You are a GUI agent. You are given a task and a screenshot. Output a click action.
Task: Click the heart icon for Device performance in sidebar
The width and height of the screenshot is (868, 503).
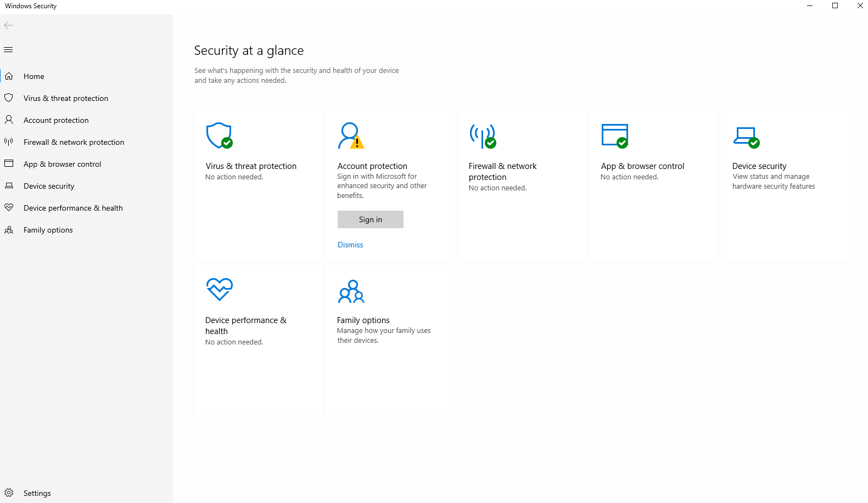click(x=9, y=207)
